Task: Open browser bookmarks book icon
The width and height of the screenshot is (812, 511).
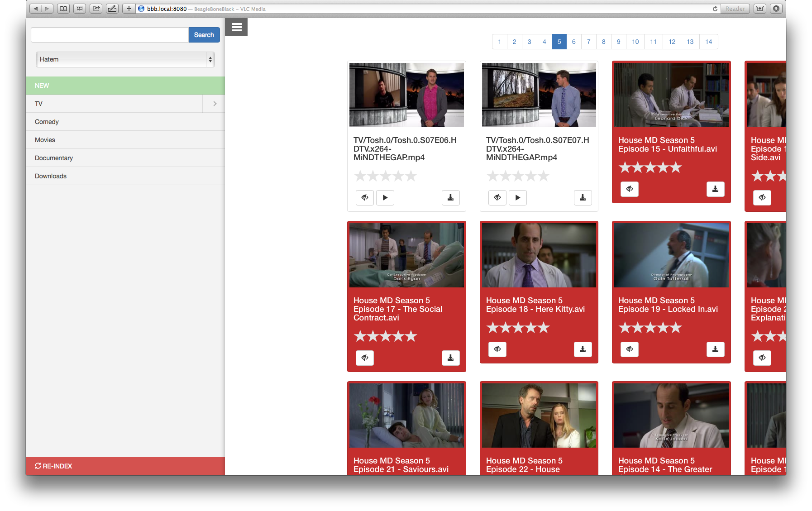Action: tap(63, 9)
